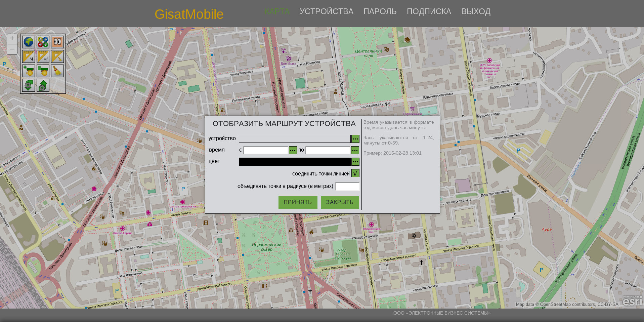Click the globe map icon
Image resolution: width=644 pixels, height=322 pixels.
pos(29,42)
